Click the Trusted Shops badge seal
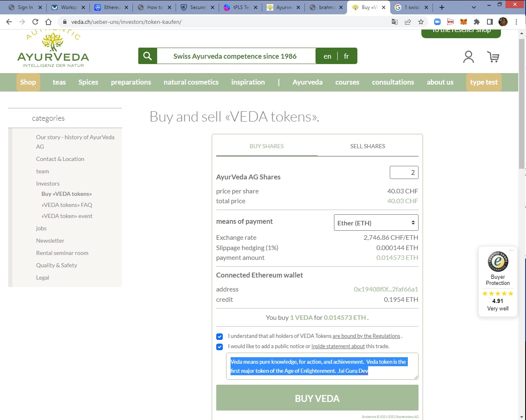 [498, 262]
